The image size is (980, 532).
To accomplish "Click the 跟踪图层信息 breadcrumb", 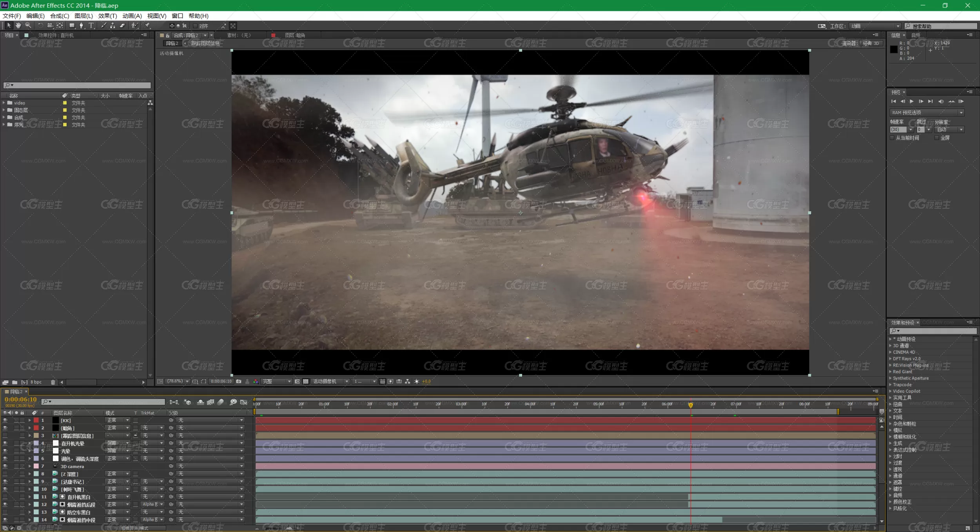I will tap(205, 44).
